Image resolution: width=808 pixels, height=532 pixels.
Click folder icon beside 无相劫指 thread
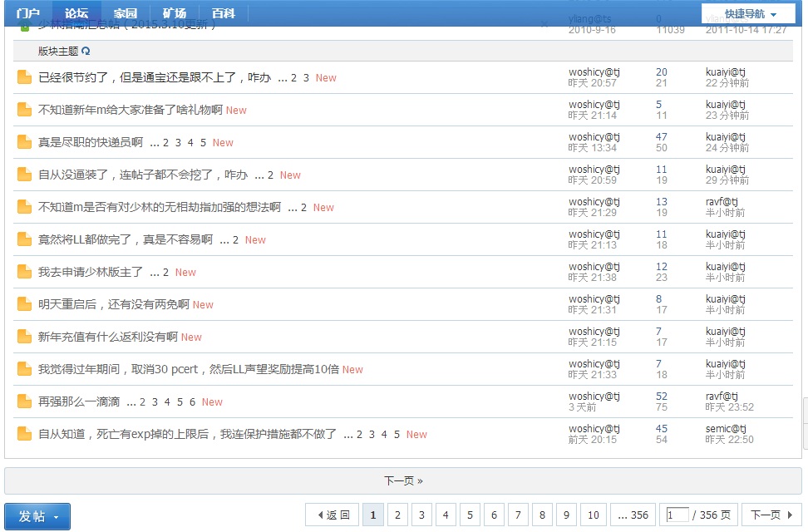pyautogui.click(x=24, y=207)
